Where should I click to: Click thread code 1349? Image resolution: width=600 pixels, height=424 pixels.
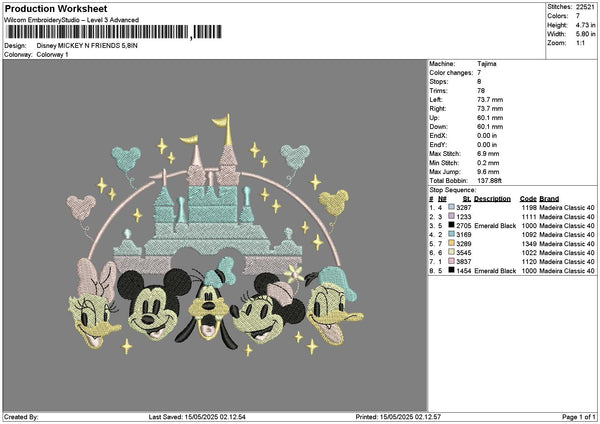529,244
